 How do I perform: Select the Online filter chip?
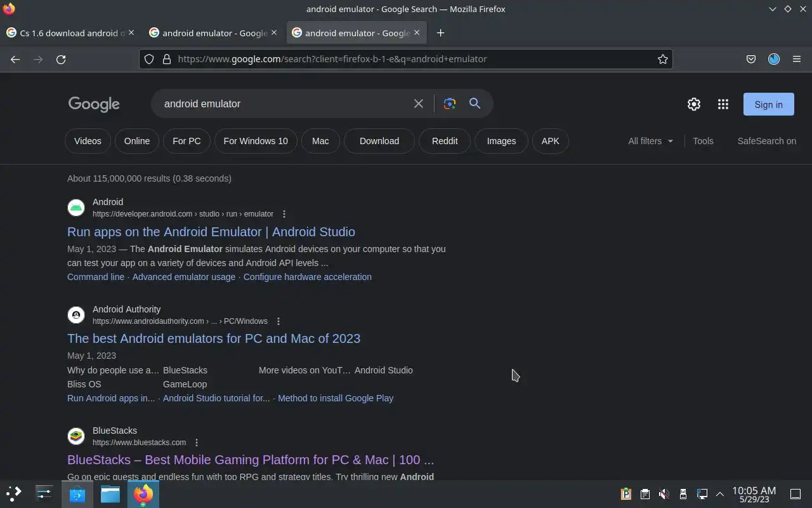(x=137, y=141)
